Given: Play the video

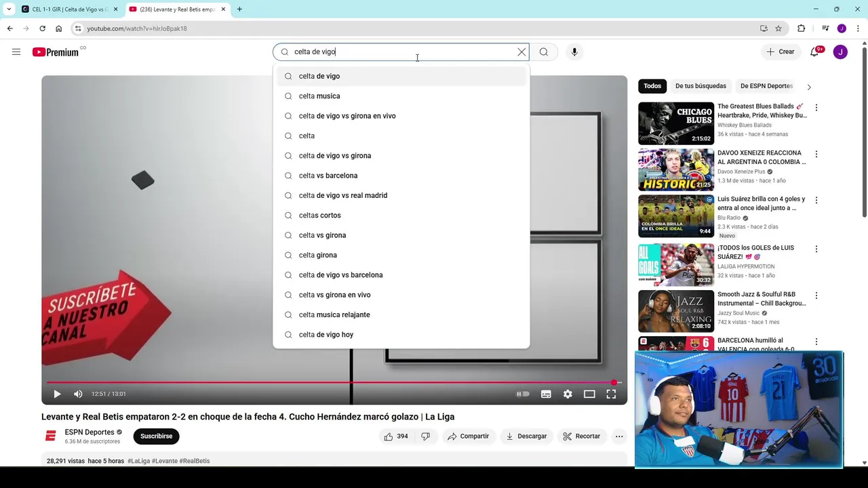Looking at the screenshot, I should [57, 394].
